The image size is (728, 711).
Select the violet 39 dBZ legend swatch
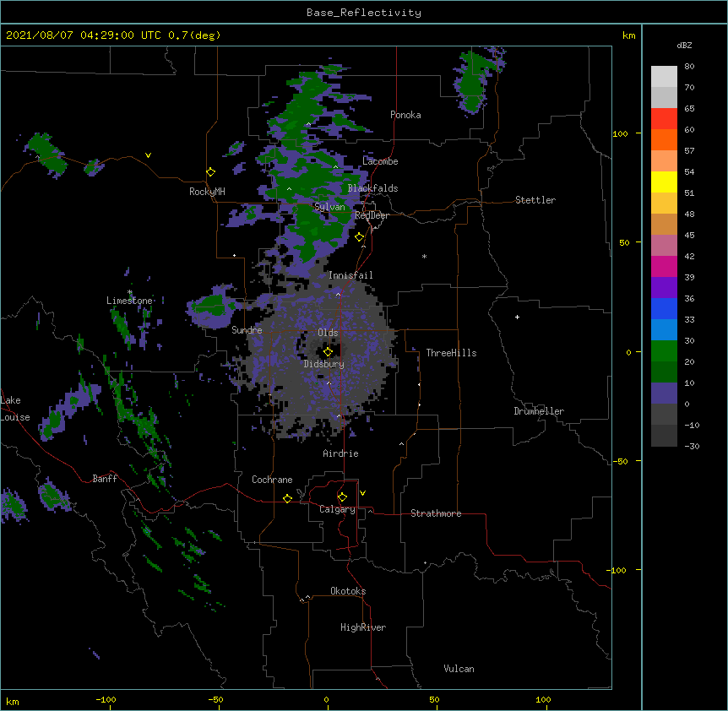point(664,288)
